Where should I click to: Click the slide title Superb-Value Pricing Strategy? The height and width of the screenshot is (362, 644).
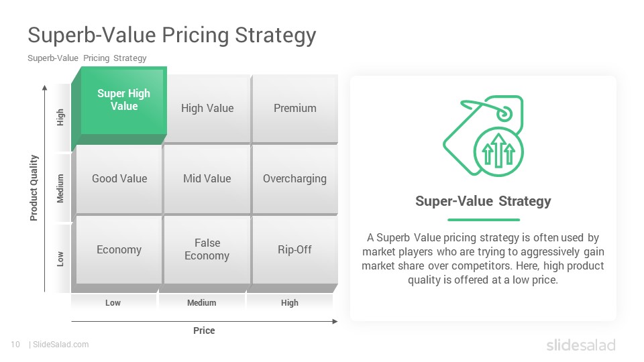point(172,35)
